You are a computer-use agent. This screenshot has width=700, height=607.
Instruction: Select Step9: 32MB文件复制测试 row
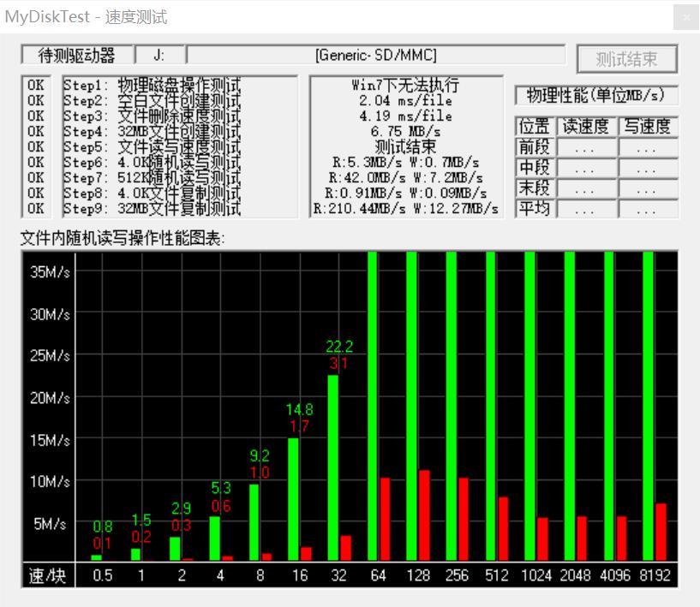click(x=152, y=208)
